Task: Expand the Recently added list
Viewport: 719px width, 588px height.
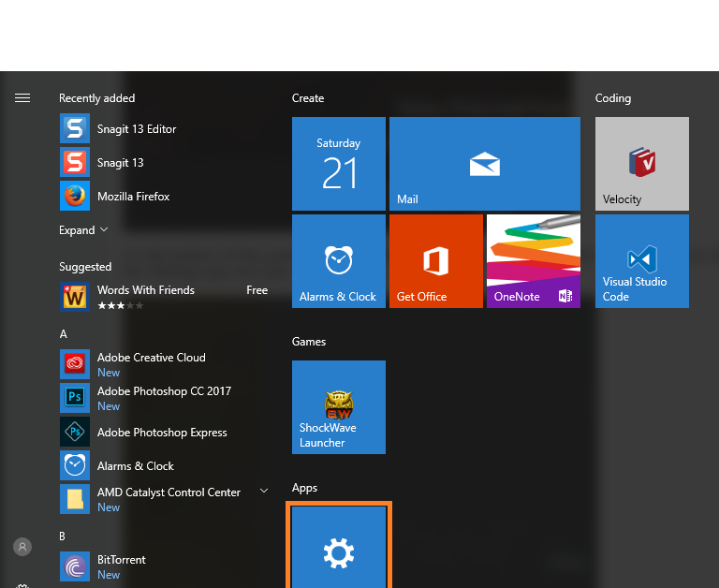Action: pos(83,229)
